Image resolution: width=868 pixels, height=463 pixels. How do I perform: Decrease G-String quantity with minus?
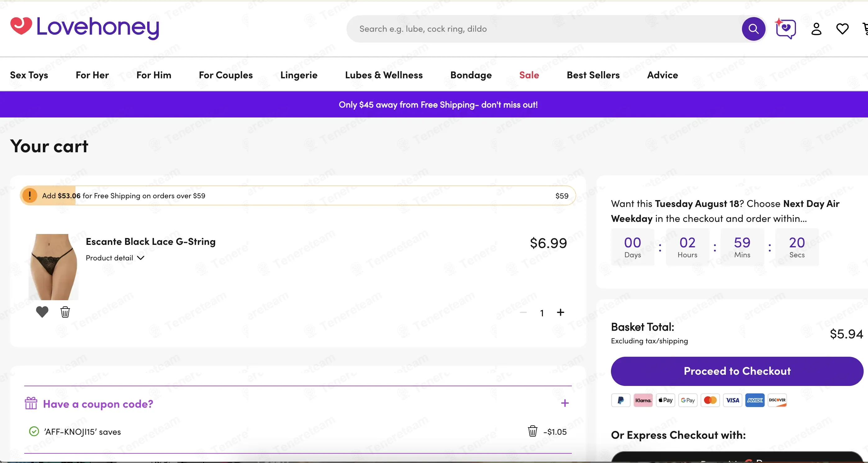[x=523, y=313]
